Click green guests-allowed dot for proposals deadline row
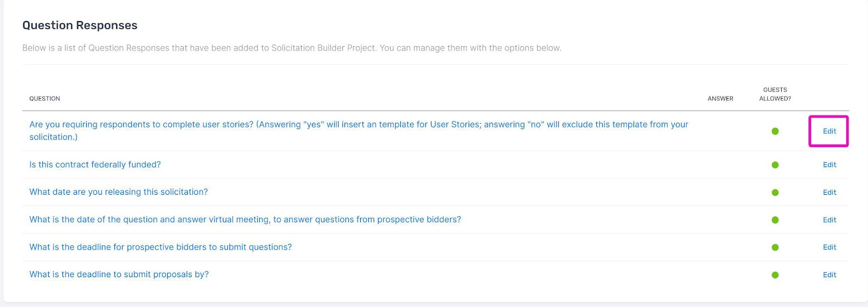The height and width of the screenshot is (307, 868). [775, 275]
